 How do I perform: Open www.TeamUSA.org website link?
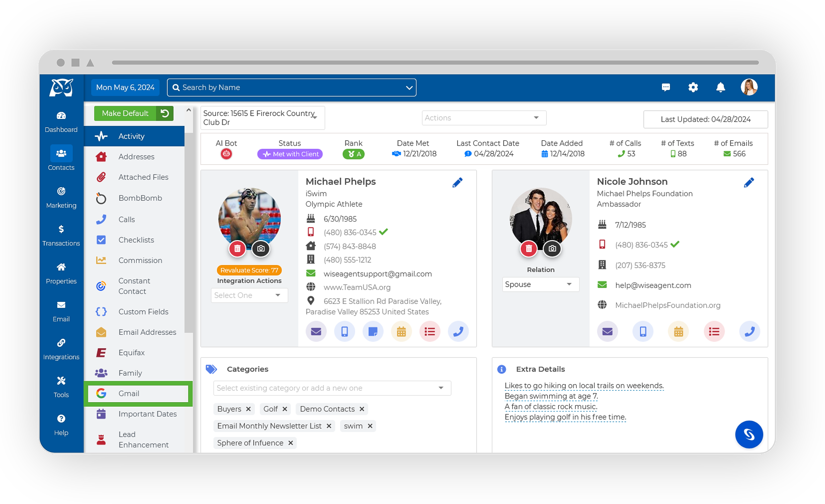point(357,287)
